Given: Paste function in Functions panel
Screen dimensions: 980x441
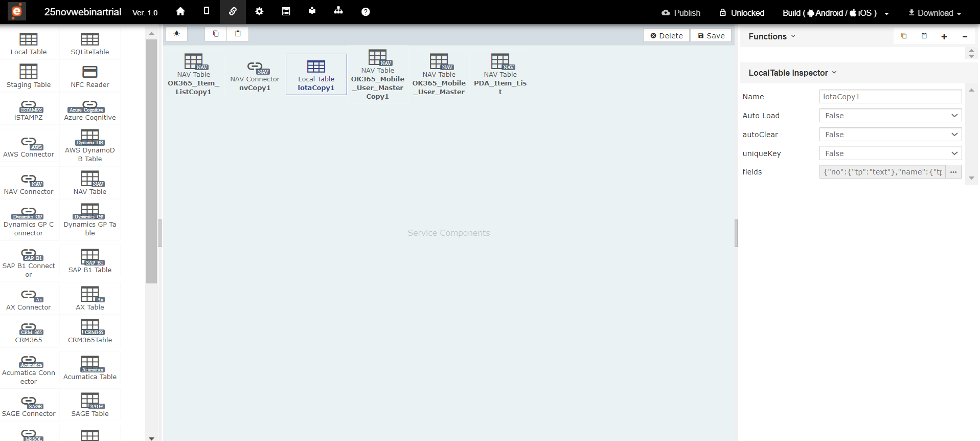Looking at the screenshot, I should [x=924, y=36].
